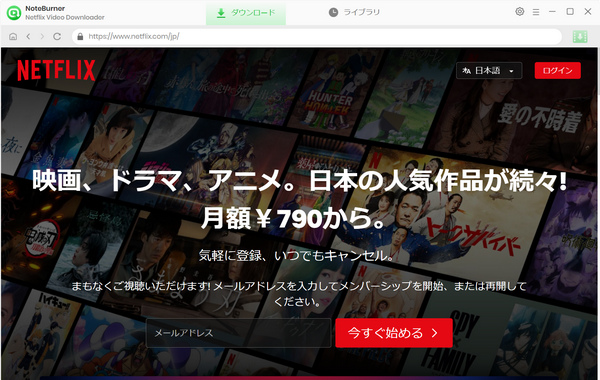Image resolution: width=600 pixels, height=380 pixels.
Task: Click the Netflix logo
Action: click(x=56, y=70)
